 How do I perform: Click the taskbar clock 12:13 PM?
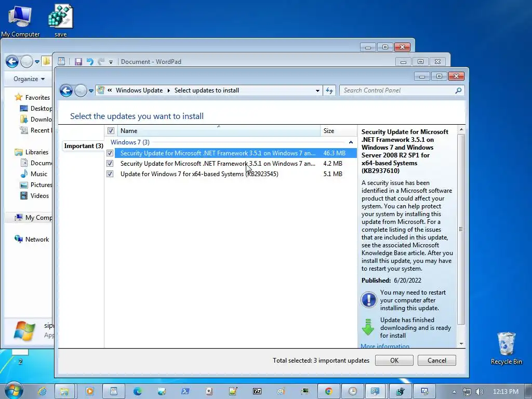coord(505,392)
